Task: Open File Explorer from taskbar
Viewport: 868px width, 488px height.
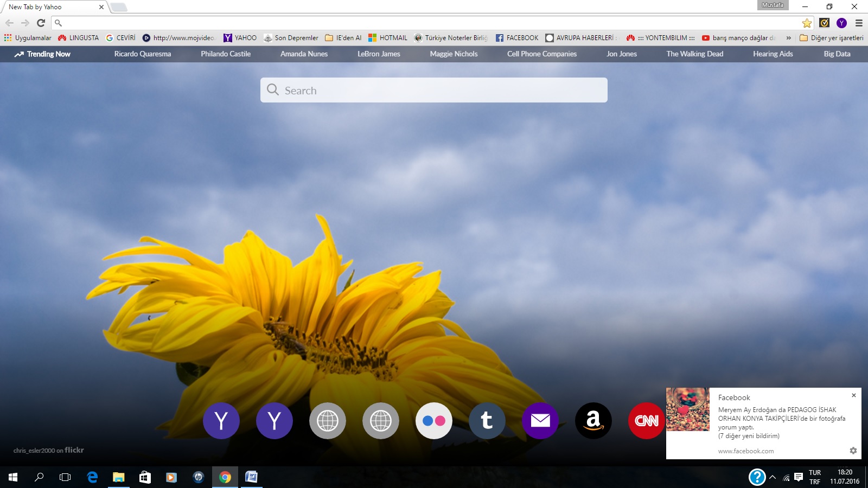Action: click(x=118, y=477)
